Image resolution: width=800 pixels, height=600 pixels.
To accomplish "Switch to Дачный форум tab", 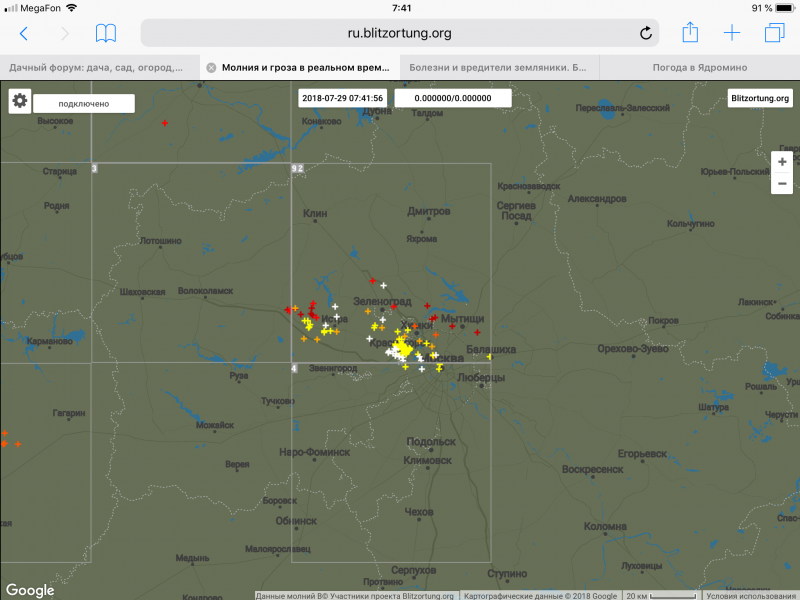I will (x=96, y=67).
